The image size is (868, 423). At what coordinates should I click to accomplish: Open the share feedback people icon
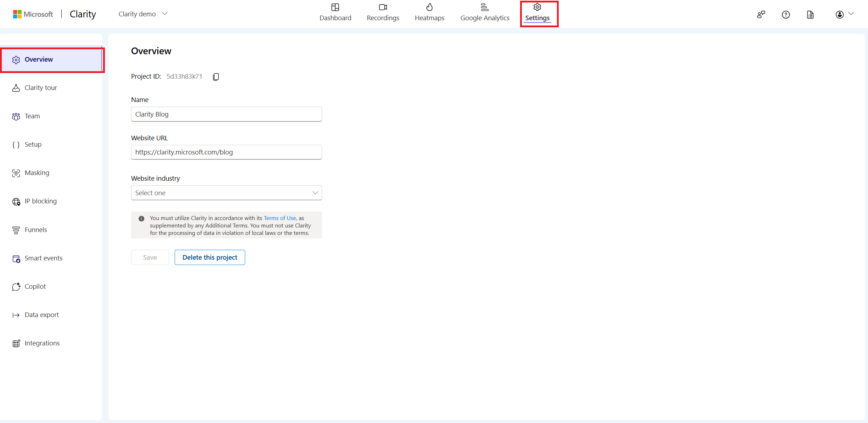click(x=761, y=15)
